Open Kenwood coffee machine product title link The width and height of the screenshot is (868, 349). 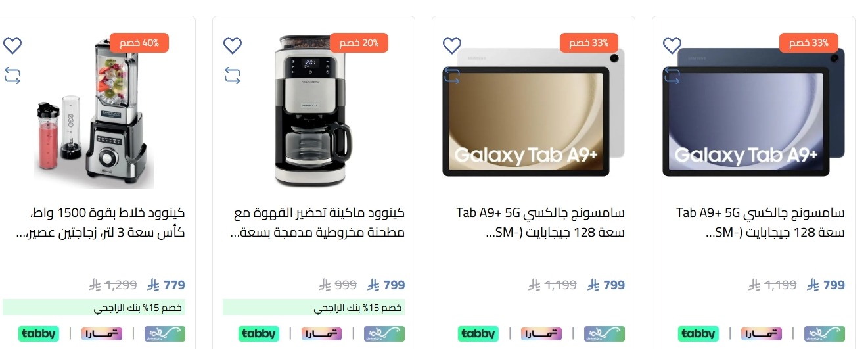[x=319, y=223]
